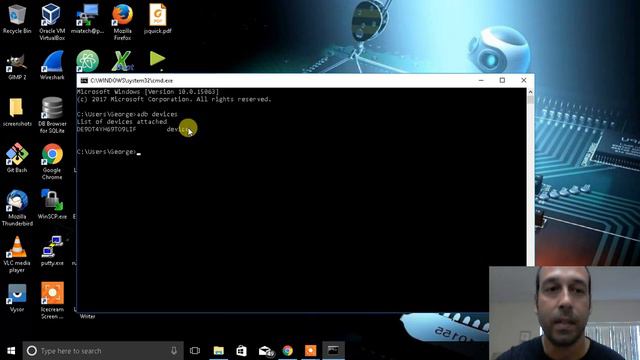Open the Microsoft Store taskbar icon
Image resolution: width=640 pixels, height=360 pixels.
click(x=242, y=351)
